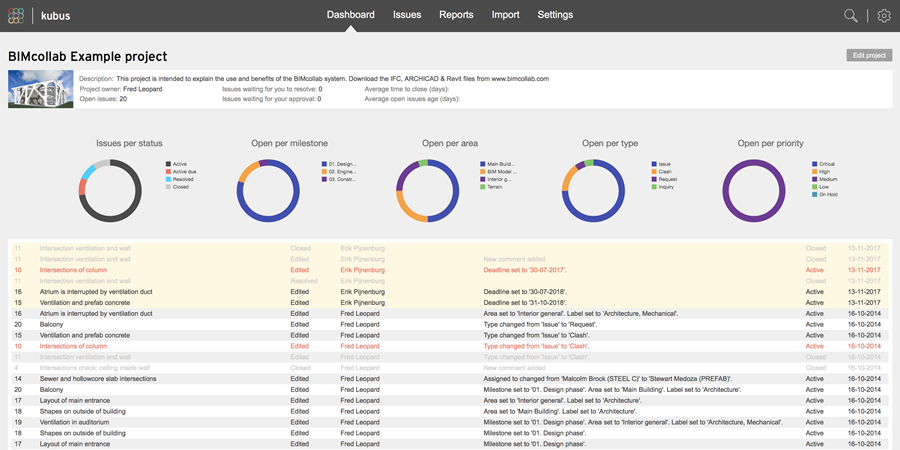Open the 'Sewer and hollowcore slab intersections' issue
900x450 pixels.
[98, 379]
